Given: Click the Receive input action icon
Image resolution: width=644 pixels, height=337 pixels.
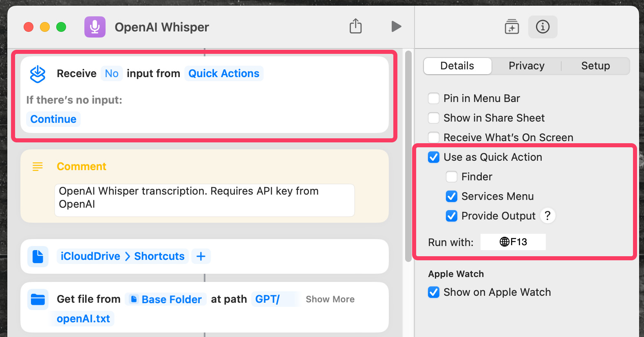Looking at the screenshot, I should (x=38, y=74).
